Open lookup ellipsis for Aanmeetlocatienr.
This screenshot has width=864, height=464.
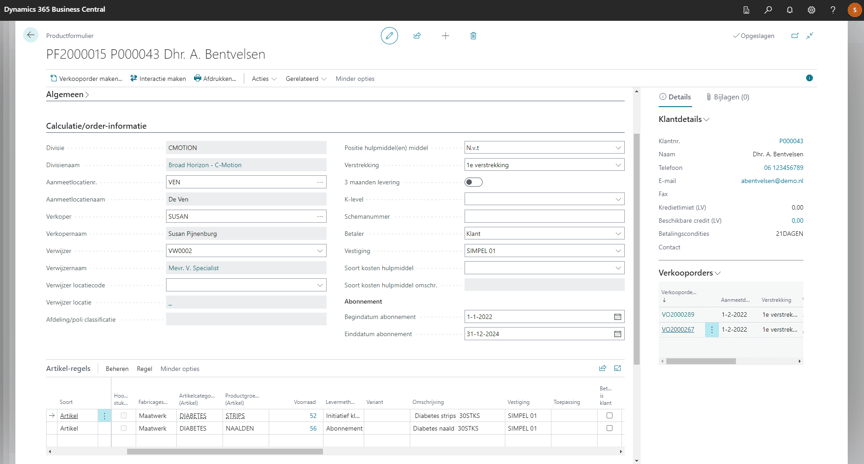pos(320,182)
